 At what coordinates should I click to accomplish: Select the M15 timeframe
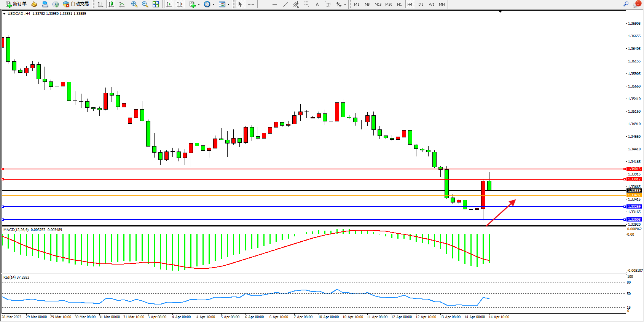click(x=378, y=4)
